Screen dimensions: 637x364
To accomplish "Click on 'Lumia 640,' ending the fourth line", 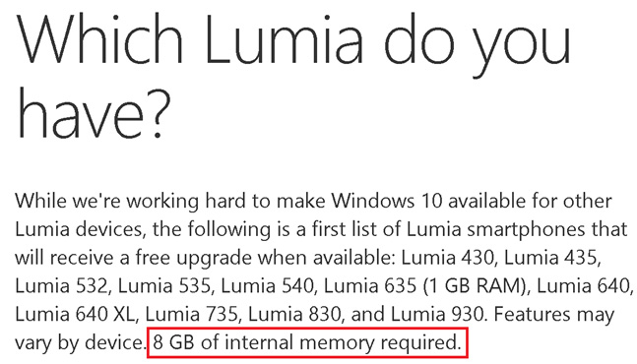I will click(x=585, y=286).
